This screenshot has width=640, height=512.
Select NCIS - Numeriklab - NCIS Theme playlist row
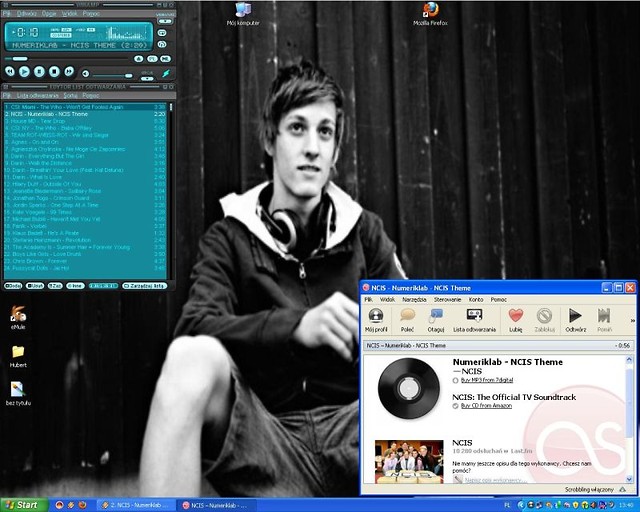[85, 114]
